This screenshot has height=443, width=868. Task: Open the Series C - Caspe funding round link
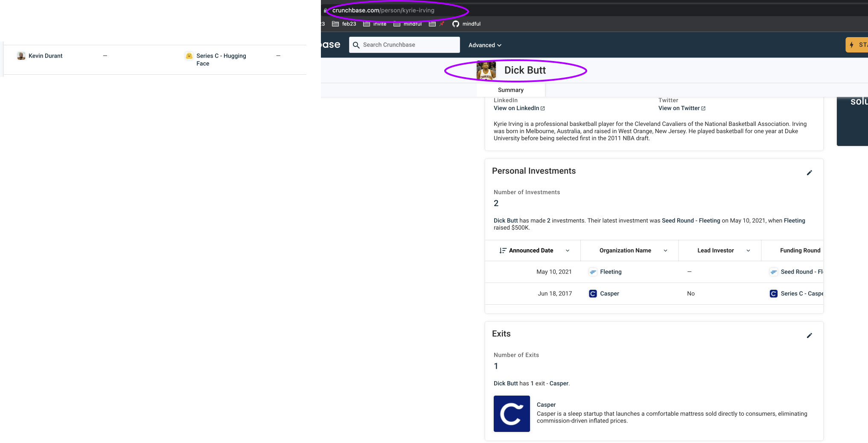click(802, 294)
